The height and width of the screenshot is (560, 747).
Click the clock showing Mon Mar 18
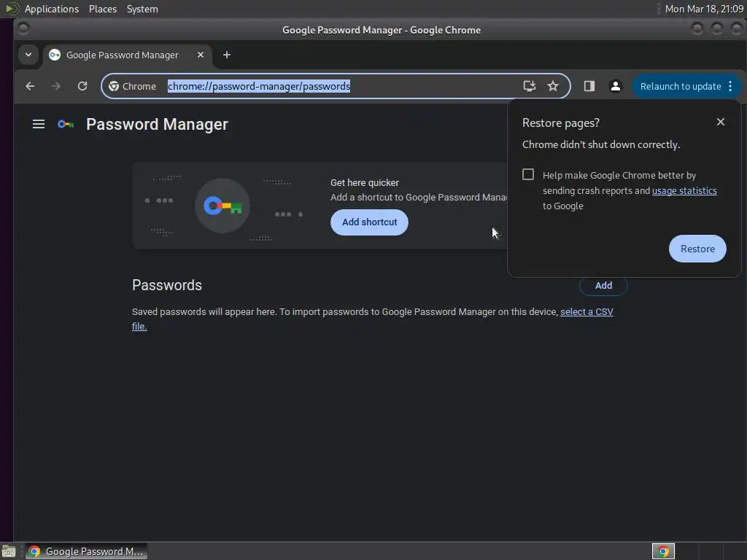pos(704,9)
